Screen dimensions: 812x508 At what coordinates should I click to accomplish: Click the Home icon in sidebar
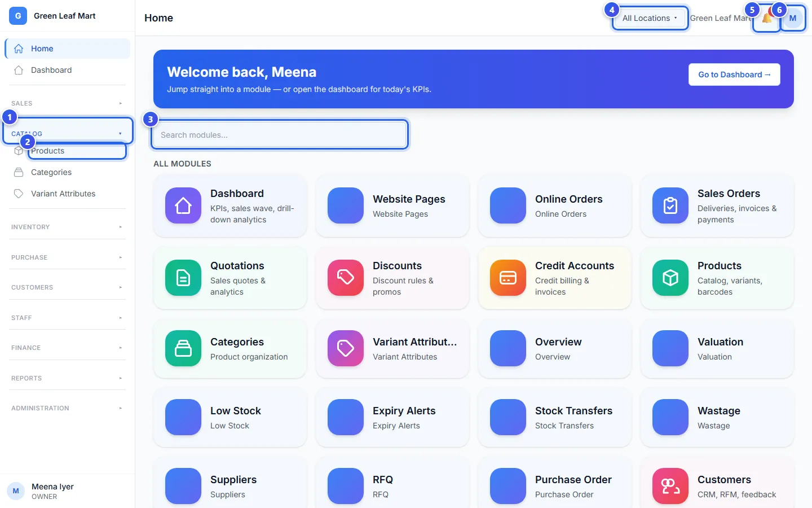tap(19, 49)
